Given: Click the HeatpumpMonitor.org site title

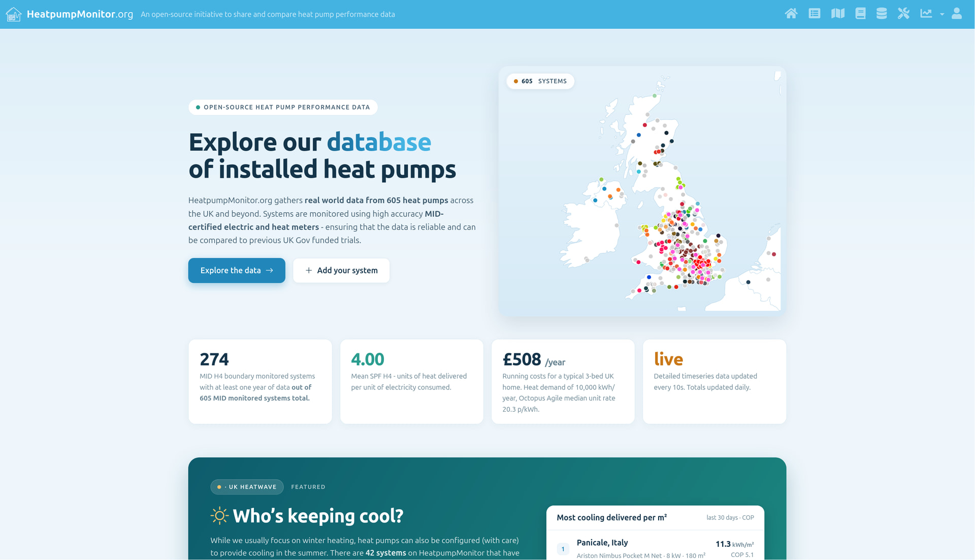Looking at the screenshot, I should click(x=80, y=14).
